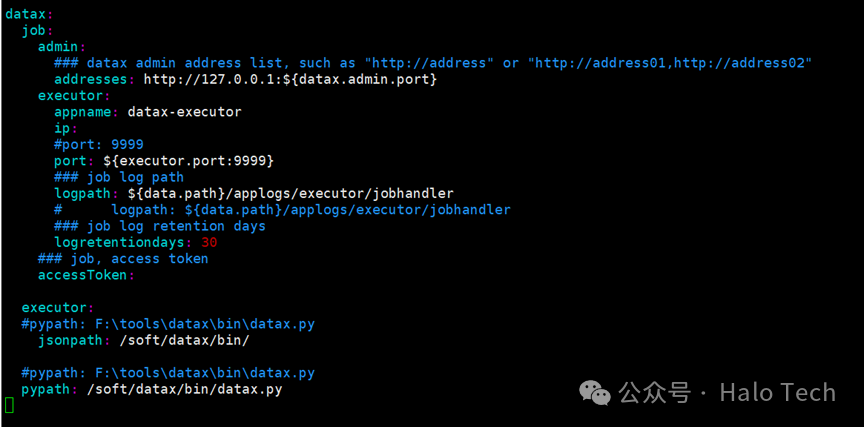Click the "ip:" key line
Screen dimensions: 864x427
point(66,128)
